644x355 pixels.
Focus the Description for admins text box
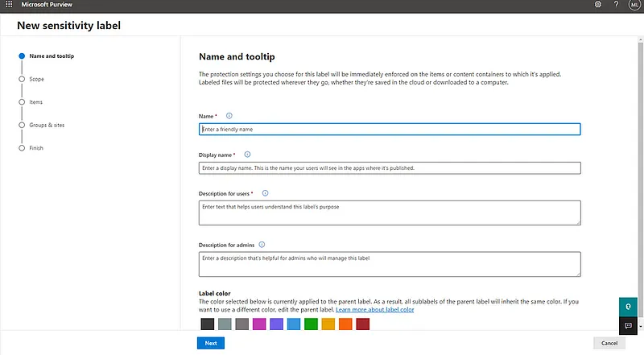click(x=390, y=264)
